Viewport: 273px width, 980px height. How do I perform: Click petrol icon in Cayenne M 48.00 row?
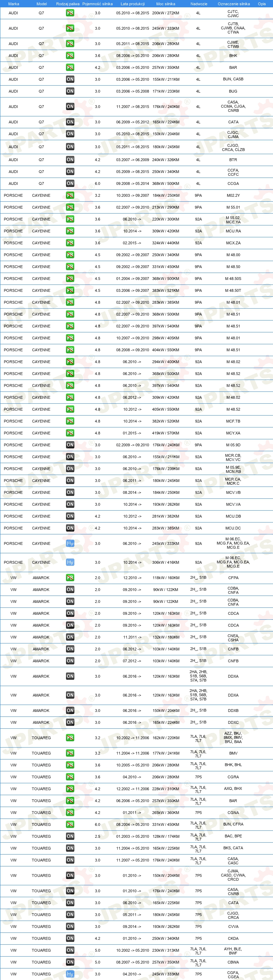70,255
